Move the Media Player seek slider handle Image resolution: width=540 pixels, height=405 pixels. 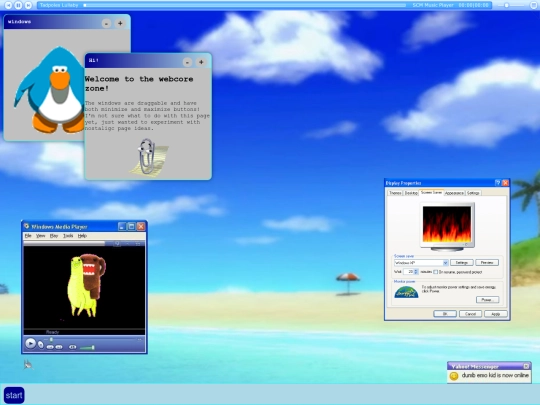point(51,340)
